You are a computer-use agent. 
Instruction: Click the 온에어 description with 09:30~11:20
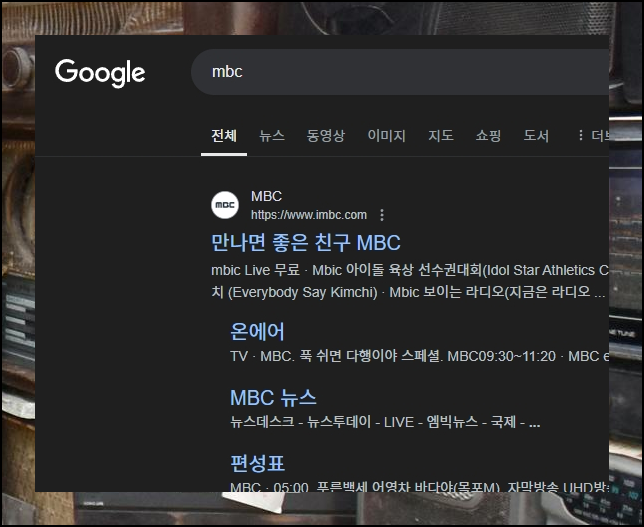tap(419, 356)
